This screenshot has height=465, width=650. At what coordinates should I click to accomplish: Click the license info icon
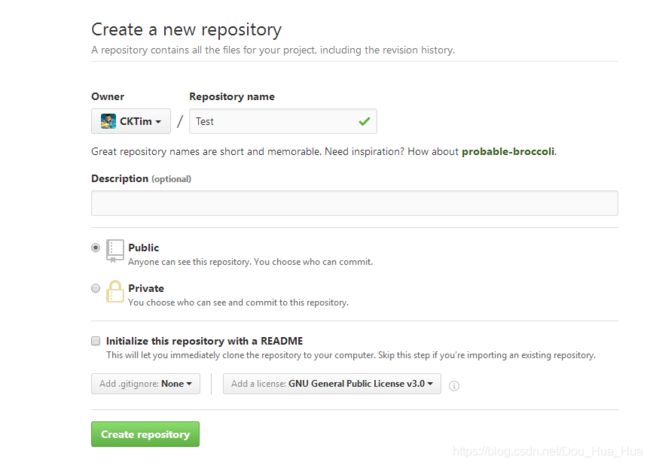click(454, 385)
